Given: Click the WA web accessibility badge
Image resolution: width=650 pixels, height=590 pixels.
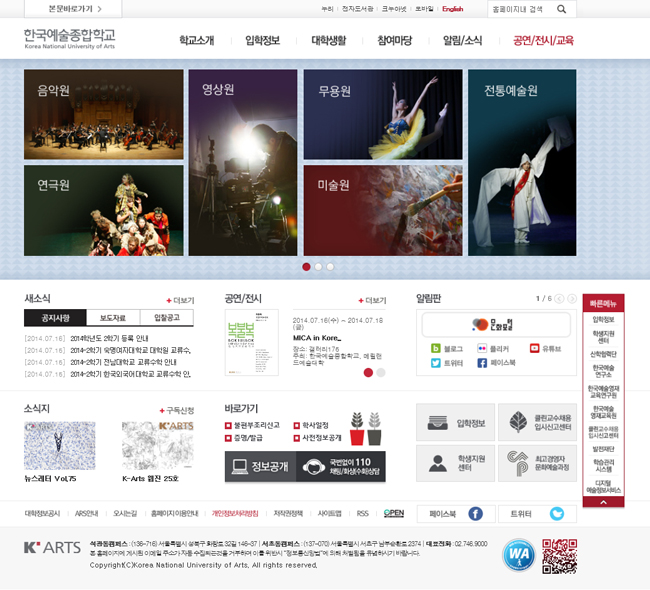Looking at the screenshot, I should (518, 554).
